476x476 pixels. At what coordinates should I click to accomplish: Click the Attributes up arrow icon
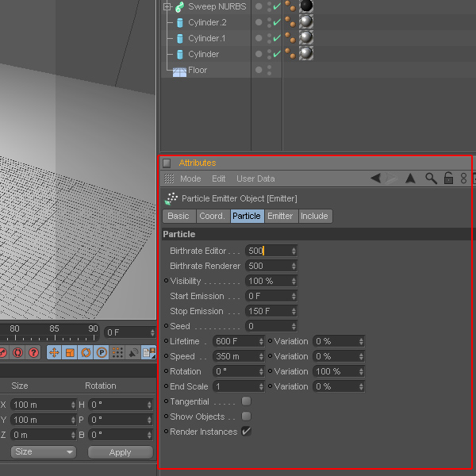click(410, 178)
